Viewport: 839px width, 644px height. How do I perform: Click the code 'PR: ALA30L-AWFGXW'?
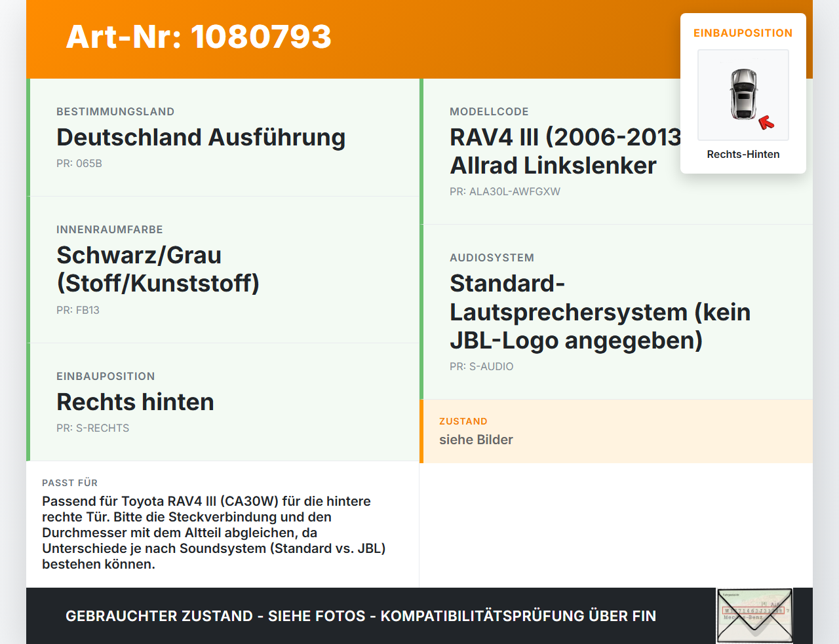505,192
